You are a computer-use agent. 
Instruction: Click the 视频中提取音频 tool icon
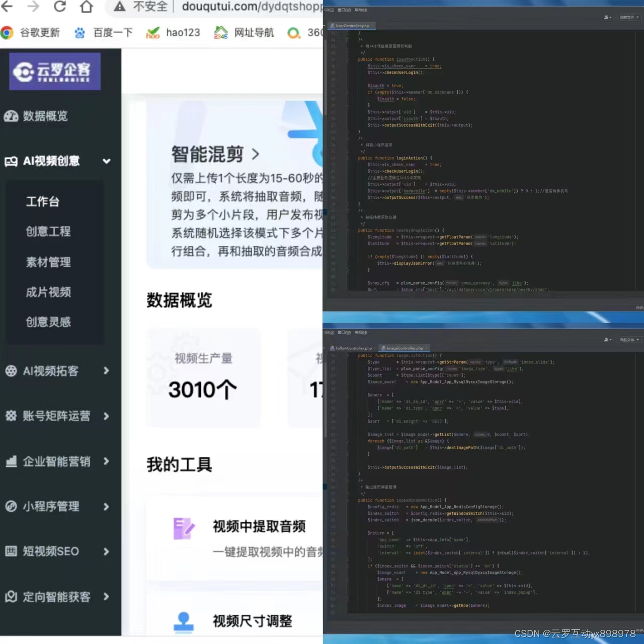(x=184, y=529)
